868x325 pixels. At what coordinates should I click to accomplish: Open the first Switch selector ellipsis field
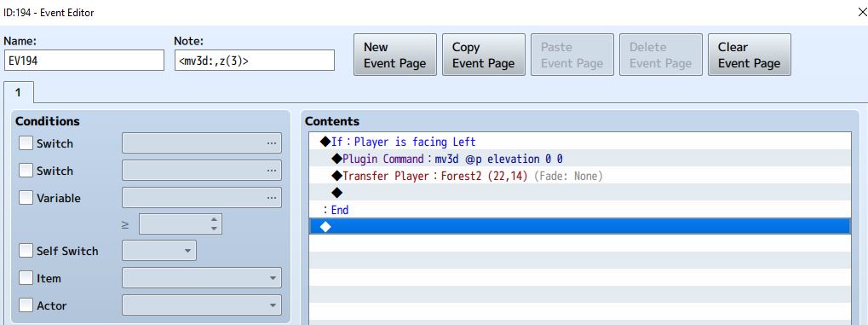pos(202,143)
